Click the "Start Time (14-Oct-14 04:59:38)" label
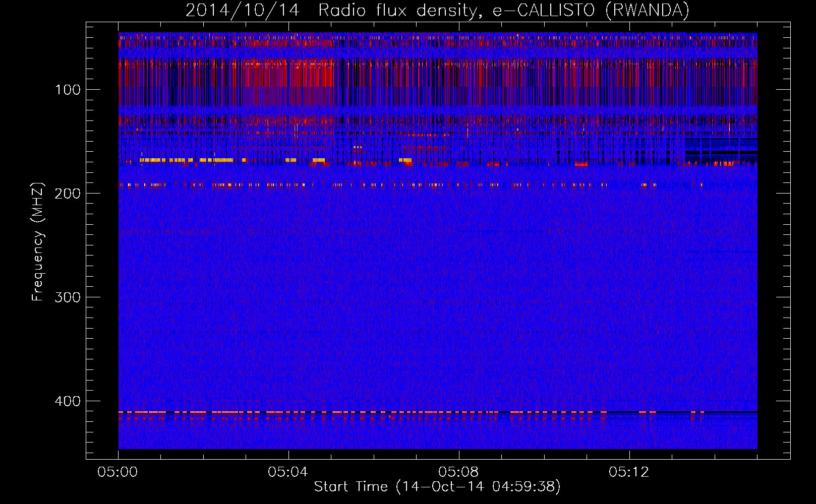 point(437,487)
